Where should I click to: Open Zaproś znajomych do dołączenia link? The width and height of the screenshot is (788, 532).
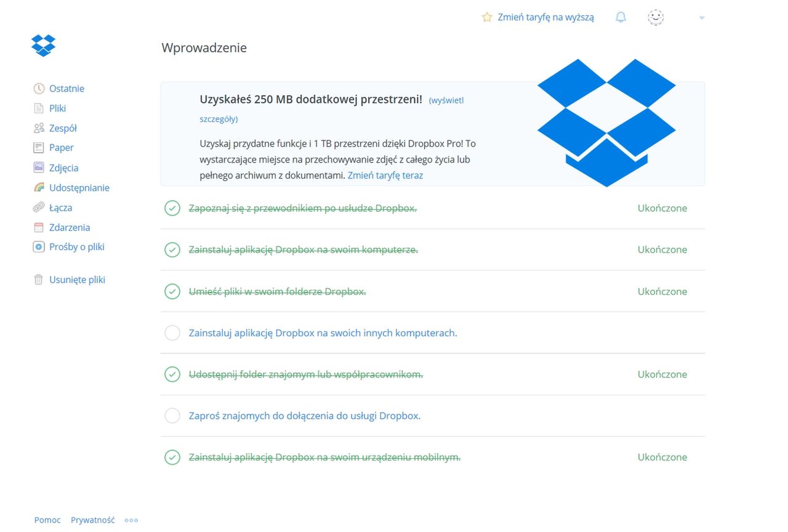(304, 416)
